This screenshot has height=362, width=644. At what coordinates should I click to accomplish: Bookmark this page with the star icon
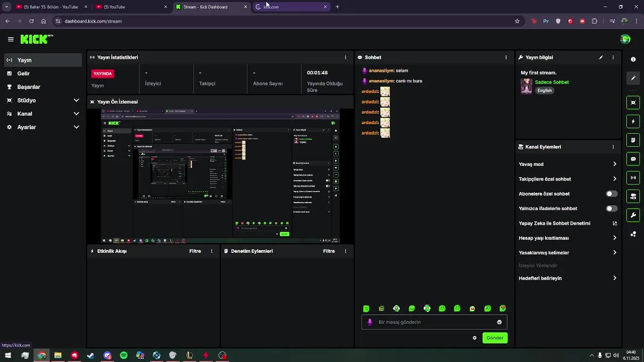tap(517, 21)
